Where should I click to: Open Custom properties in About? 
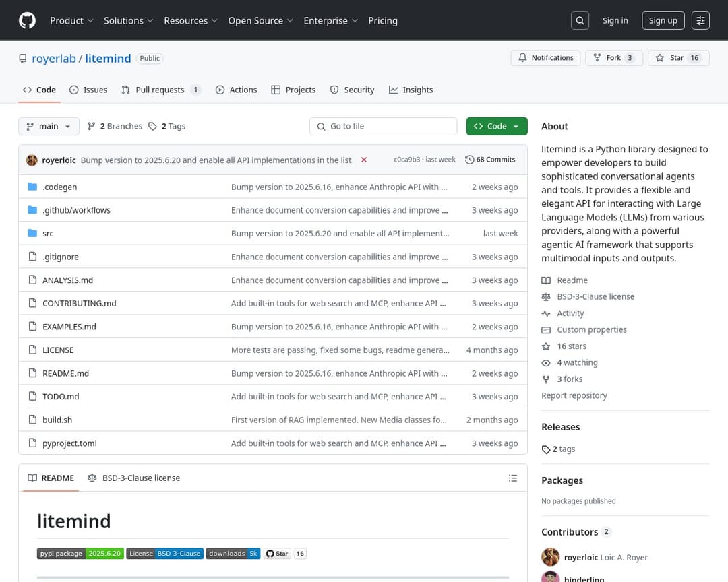tap(584, 330)
